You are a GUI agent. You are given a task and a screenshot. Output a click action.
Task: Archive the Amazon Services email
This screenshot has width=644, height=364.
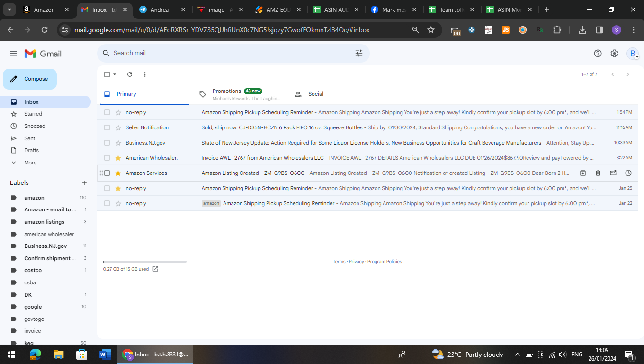[583, 173]
